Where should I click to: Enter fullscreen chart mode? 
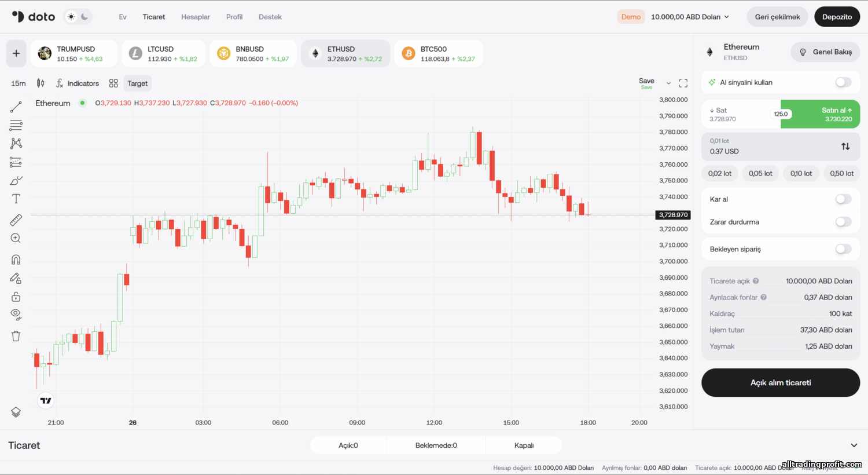[x=683, y=83]
